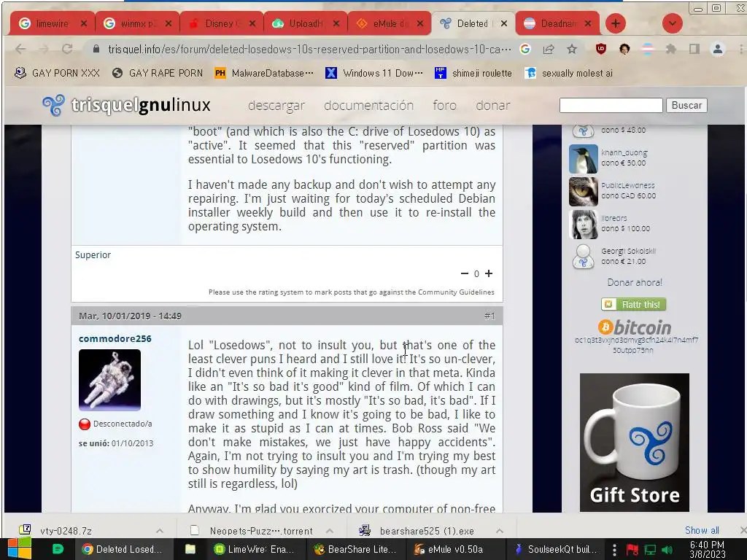
Task: Open the descargar menu item
Action: coord(276,105)
